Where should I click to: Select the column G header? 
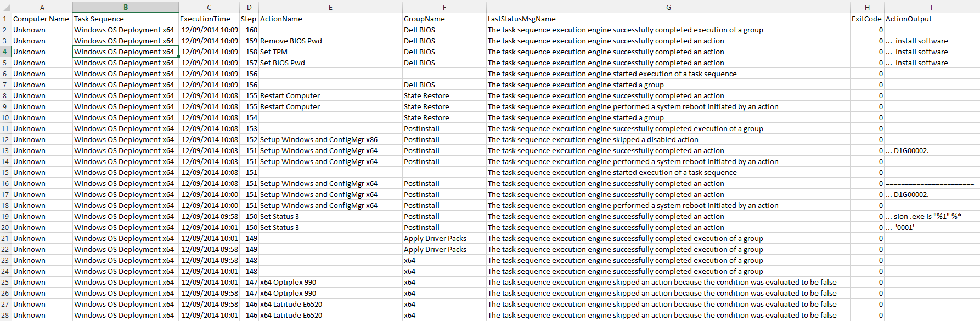point(668,7)
